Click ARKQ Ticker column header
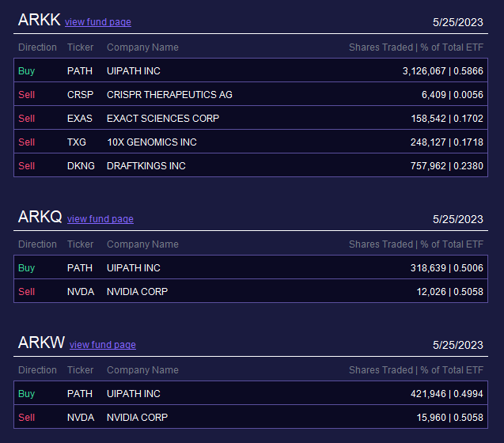Viewport: 504px width, 443px height. [81, 244]
